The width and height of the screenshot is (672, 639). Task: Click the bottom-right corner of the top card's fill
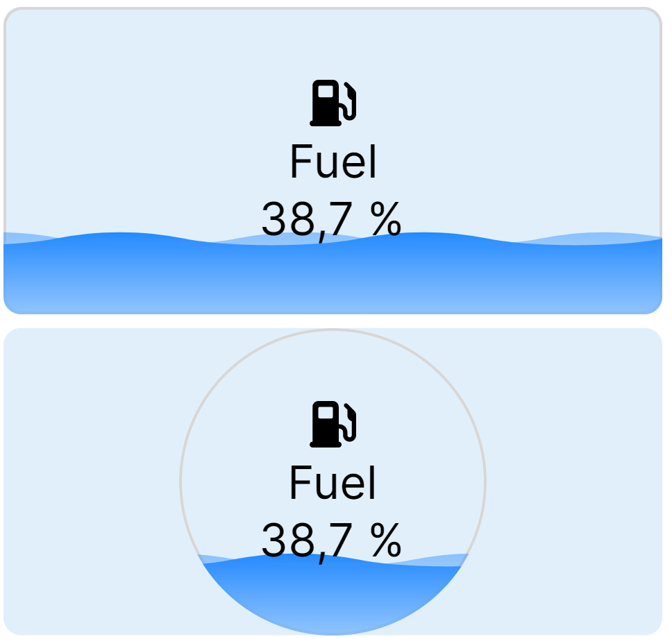coord(651,304)
